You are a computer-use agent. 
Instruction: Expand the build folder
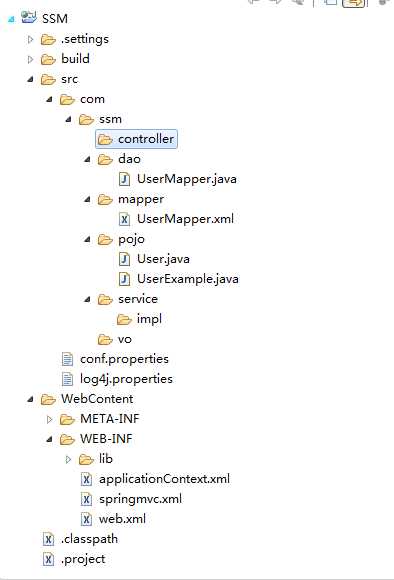pos(31,59)
